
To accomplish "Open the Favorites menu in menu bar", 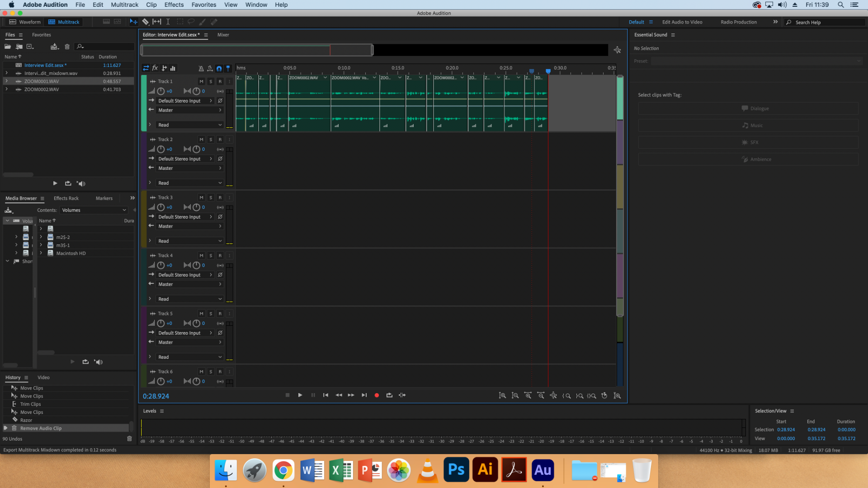I will (x=204, y=5).
